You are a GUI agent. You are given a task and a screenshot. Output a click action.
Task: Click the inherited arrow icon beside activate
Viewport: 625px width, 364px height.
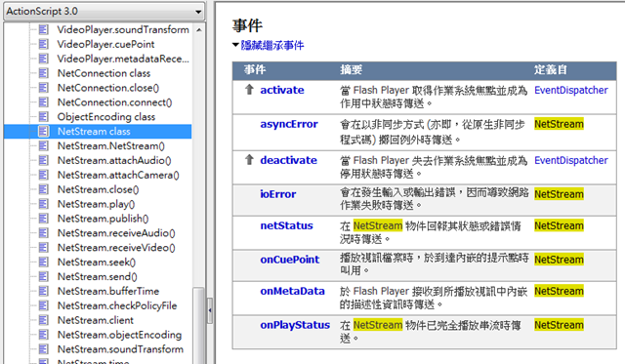[x=249, y=90]
